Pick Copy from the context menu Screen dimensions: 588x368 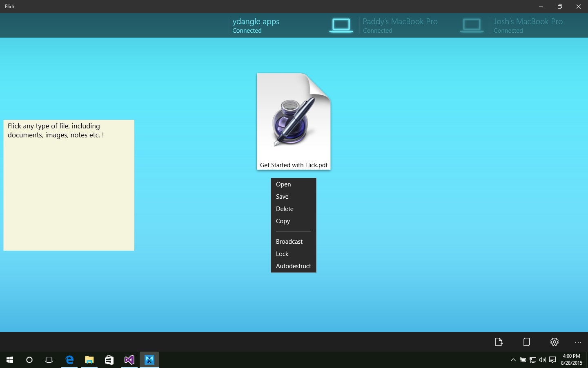[x=283, y=221]
